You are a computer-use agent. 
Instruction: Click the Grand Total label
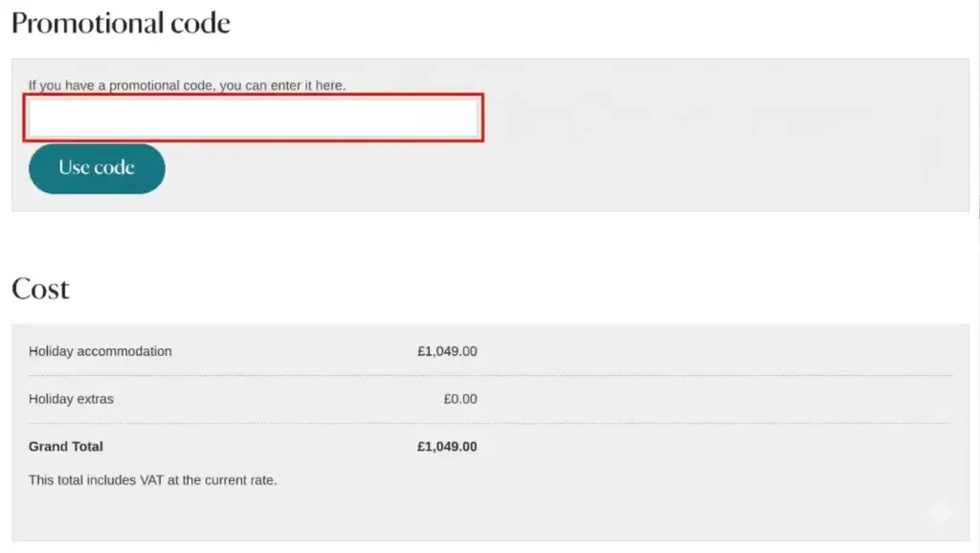coord(66,446)
